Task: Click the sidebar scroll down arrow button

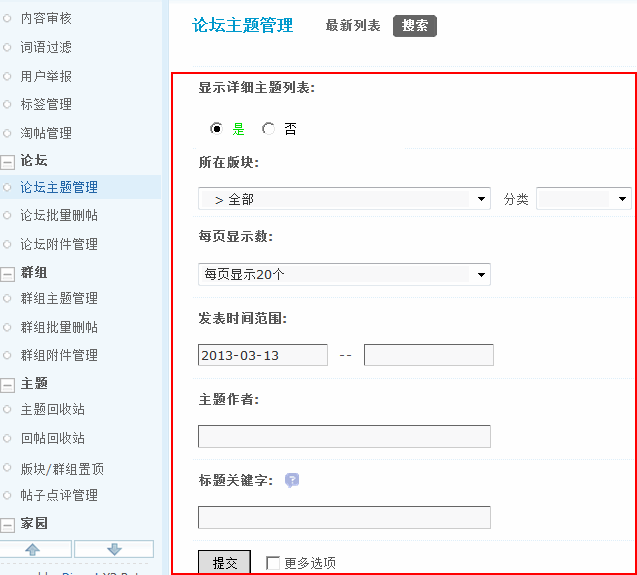Action: click(x=114, y=549)
